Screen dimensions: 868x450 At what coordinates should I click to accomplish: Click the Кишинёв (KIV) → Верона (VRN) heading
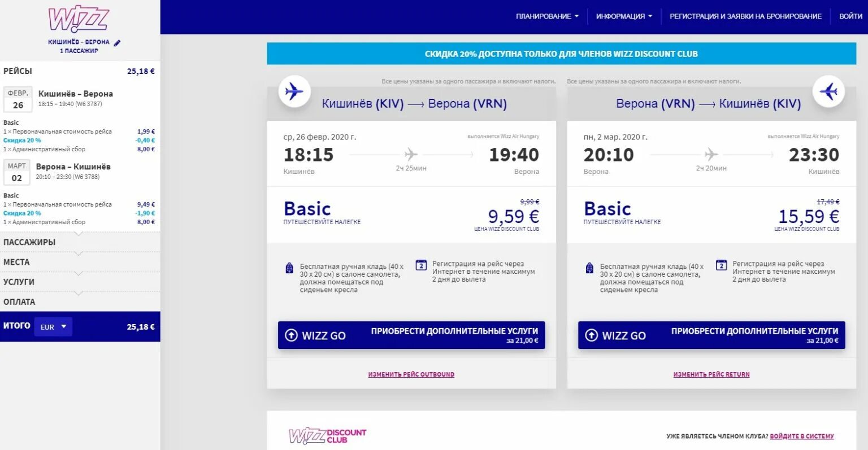click(414, 104)
